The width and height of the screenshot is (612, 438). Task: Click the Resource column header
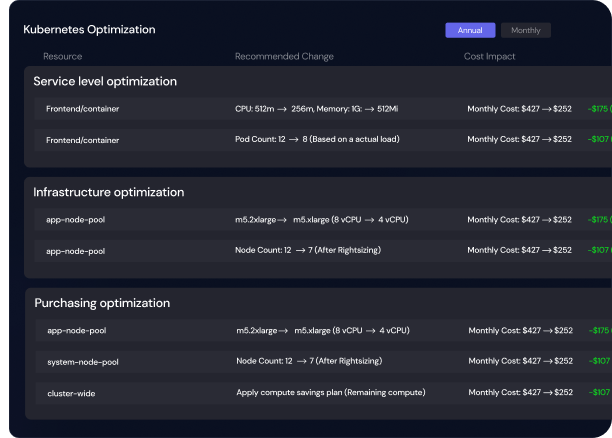(x=62, y=56)
